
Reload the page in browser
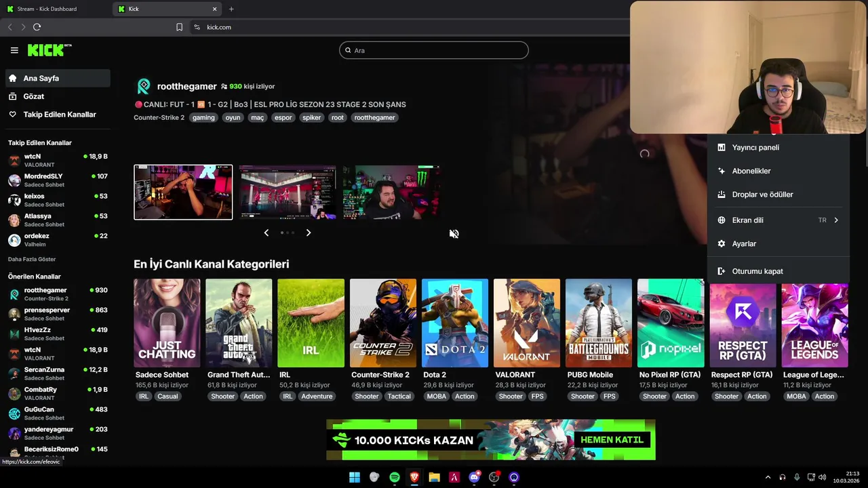pyautogui.click(x=37, y=27)
